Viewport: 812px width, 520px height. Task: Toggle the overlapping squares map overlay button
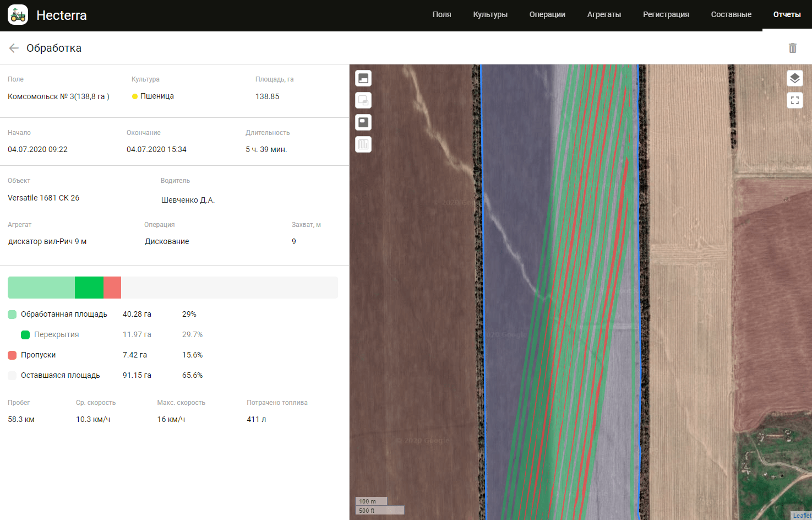coord(363,100)
